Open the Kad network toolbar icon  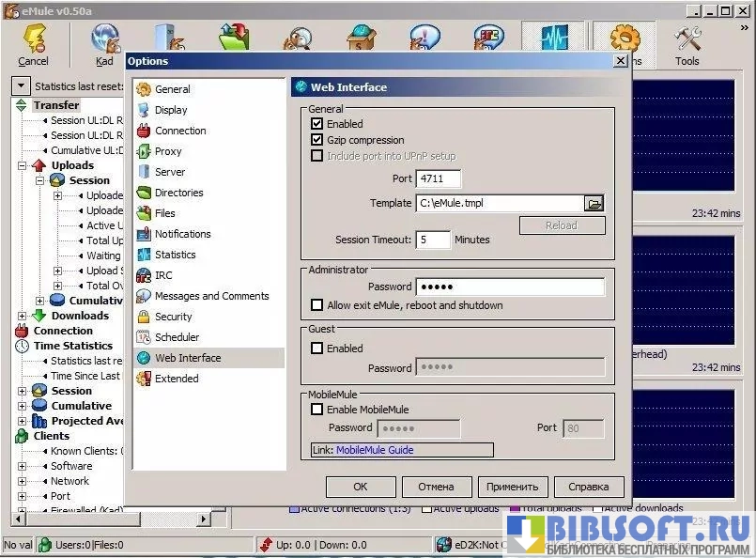[104, 39]
